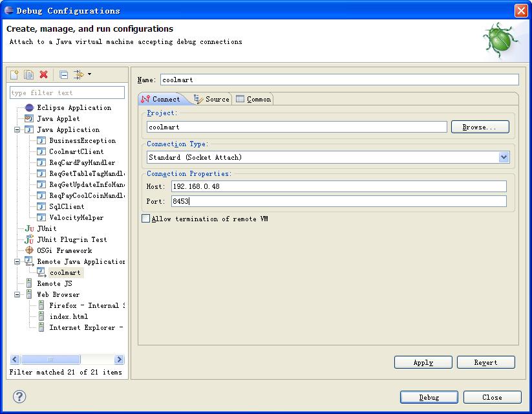Click the Collapse All icon
Screen dimensions: 532x414
pos(63,75)
